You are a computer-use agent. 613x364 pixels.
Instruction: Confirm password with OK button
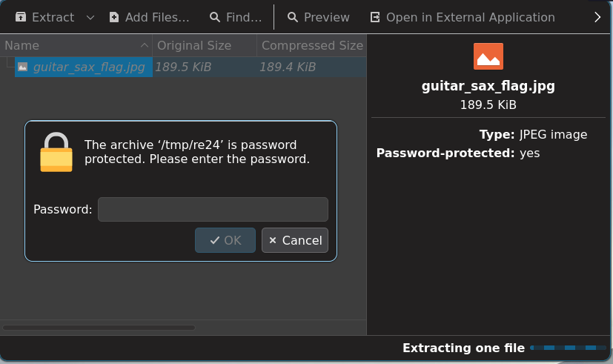pos(225,240)
